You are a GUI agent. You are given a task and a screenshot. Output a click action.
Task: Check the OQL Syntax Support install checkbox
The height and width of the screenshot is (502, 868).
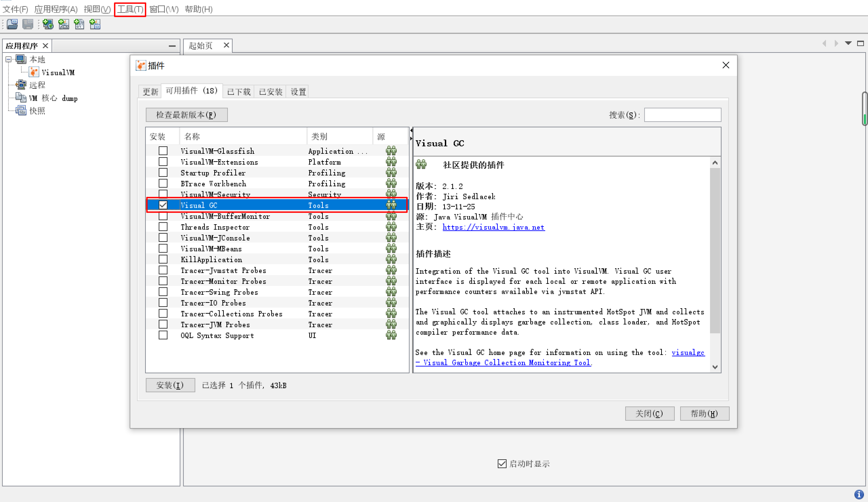click(x=163, y=335)
